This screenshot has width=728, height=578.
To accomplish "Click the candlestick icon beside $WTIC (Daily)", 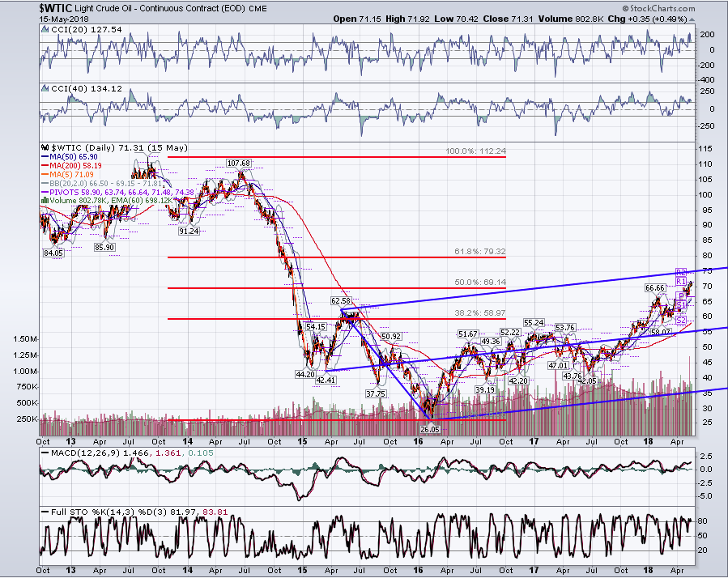I will 45,147.
